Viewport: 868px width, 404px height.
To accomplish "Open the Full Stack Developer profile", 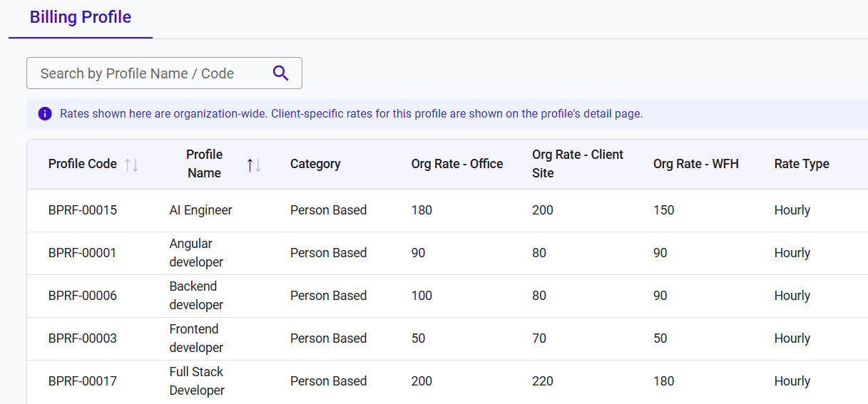I will pyautogui.click(x=198, y=381).
